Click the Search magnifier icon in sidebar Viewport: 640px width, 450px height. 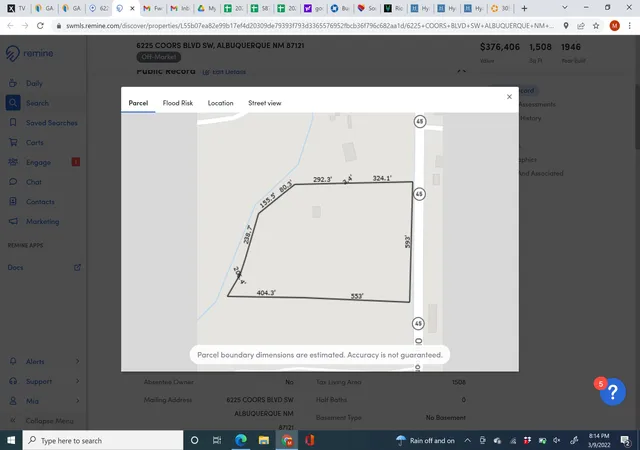click(13, 103)
